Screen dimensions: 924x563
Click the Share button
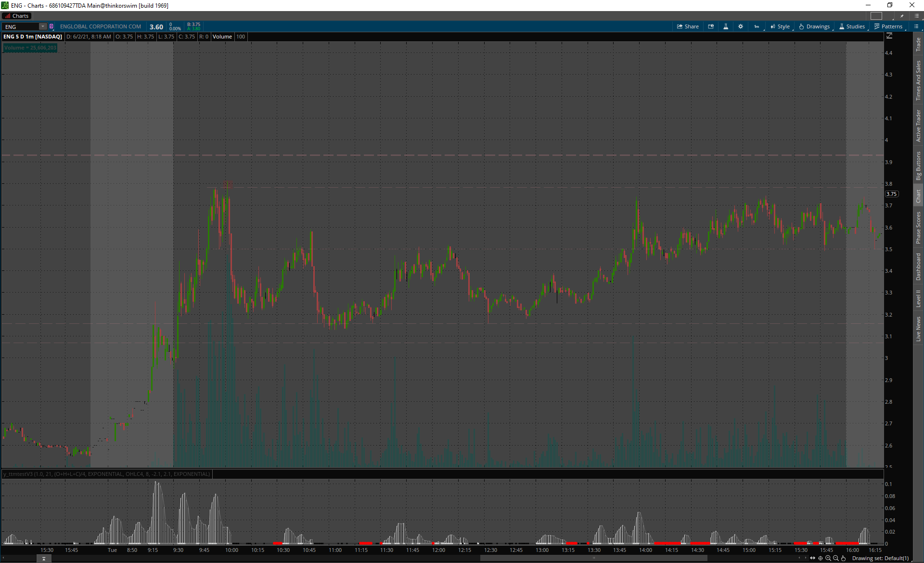(x=688, y=26)
